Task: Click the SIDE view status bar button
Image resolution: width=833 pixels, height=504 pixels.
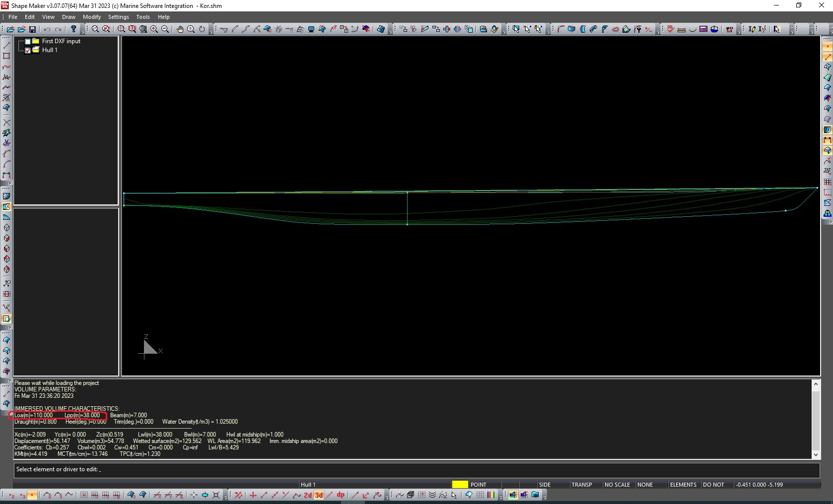Action: click(545, 485)
